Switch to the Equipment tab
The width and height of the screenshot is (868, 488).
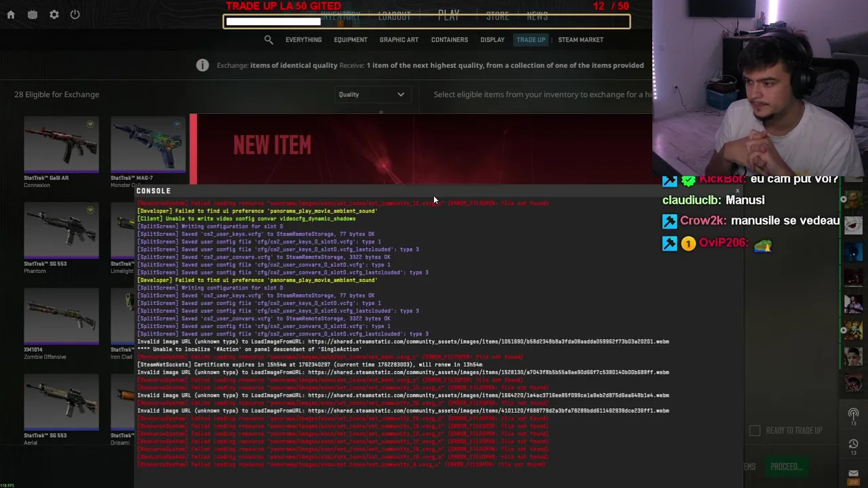[351, 40]
